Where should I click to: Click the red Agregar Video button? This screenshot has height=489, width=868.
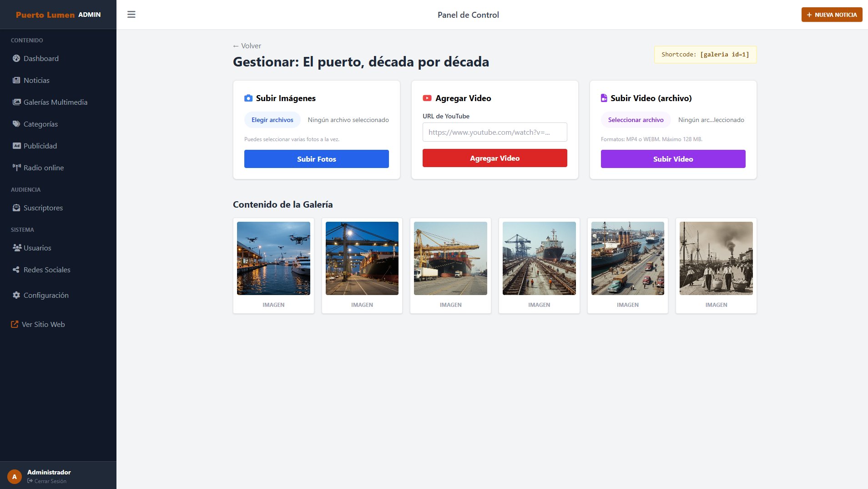(495, 158)
